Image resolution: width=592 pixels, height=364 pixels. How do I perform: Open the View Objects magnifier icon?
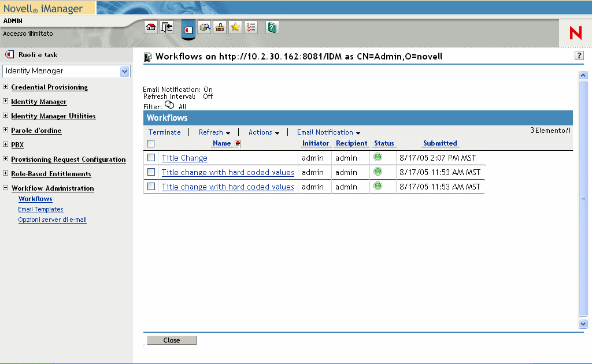204,27
